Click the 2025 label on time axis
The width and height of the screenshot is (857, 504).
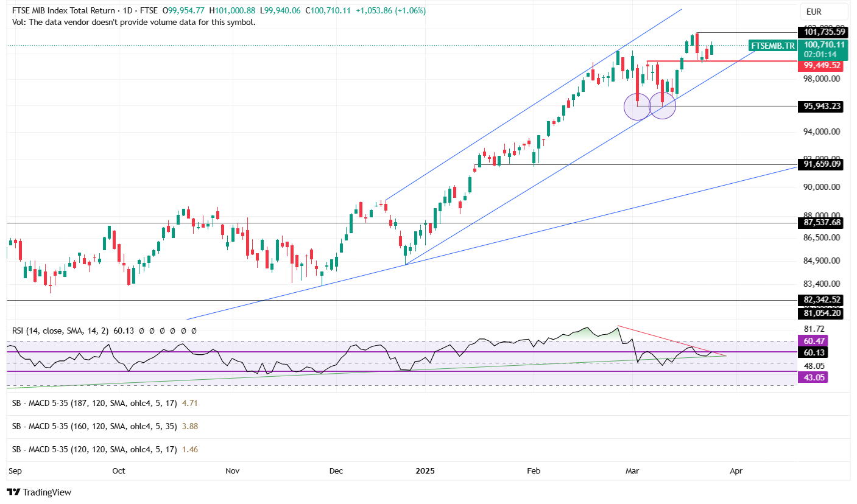coord(425,471)
